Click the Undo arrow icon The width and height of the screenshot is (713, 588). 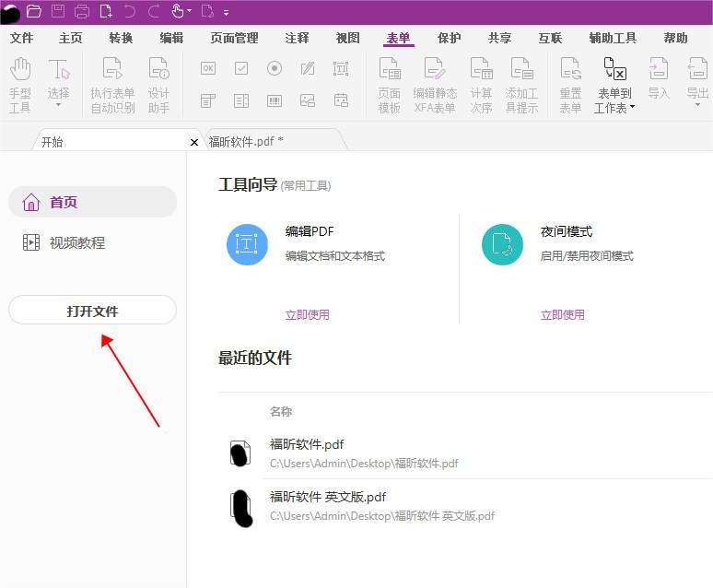click(130, 11)
